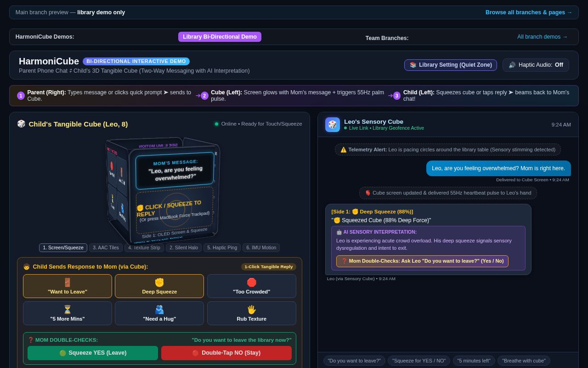The height and width of the screenshot is (368, 588).
Task: Click Mom's blue chat bubble message
Action: 498,168
